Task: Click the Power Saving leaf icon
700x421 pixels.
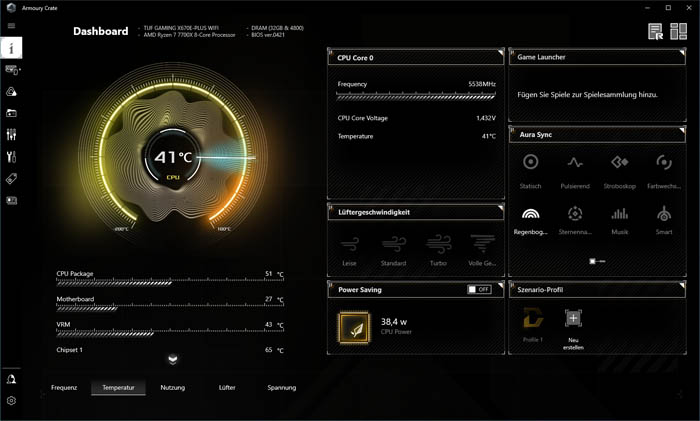Action: (354, 327)
